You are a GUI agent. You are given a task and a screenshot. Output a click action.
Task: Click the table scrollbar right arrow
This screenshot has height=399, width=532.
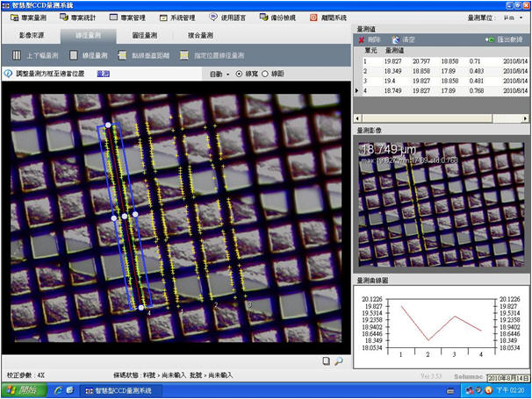pyautogui.click(x=525, y=118)
